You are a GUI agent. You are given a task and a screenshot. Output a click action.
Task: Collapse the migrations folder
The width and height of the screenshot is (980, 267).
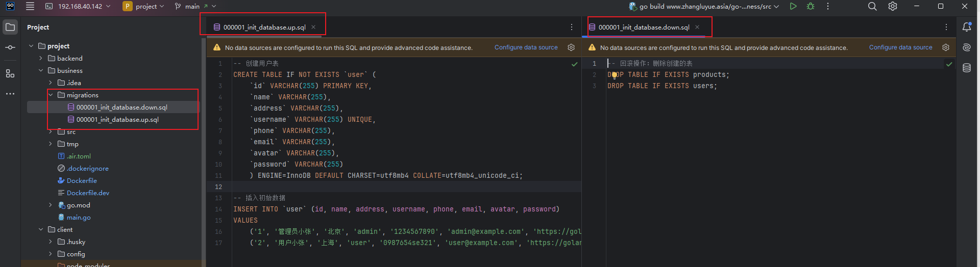51,95
